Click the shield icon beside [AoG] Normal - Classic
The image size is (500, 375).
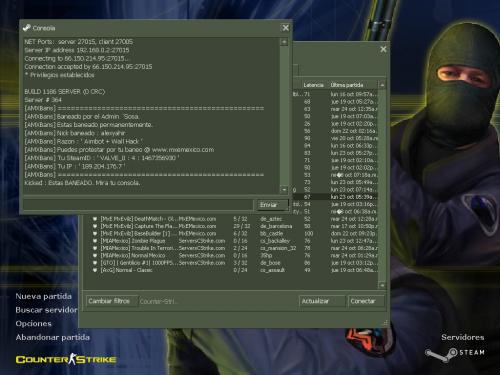pyautogui.click(x=95, y=270)
